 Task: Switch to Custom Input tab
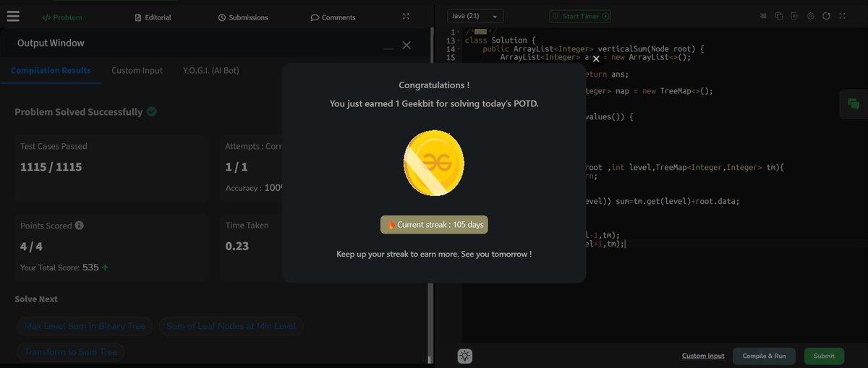point(137,70)
